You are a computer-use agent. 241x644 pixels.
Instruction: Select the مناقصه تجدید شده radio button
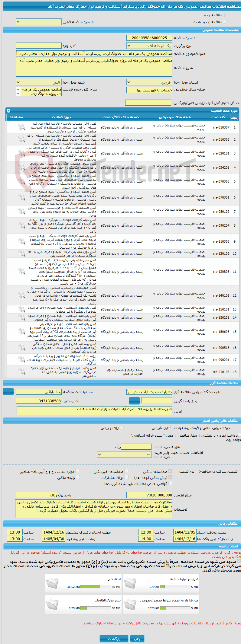[x=224, y=22]
